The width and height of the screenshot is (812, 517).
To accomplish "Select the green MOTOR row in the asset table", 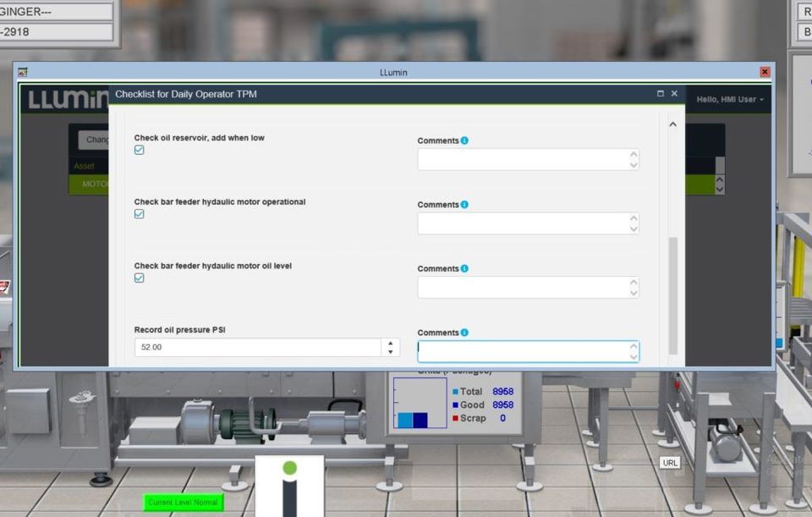I will click(89, 184).
